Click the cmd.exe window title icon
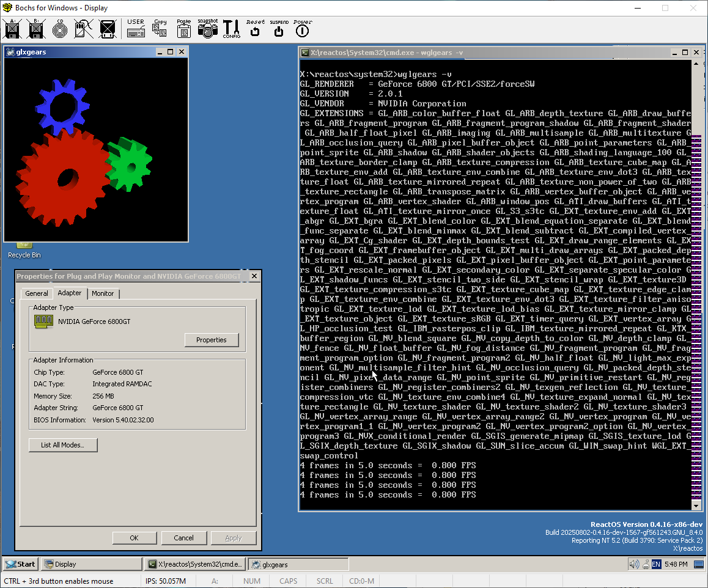 [305, 53]
